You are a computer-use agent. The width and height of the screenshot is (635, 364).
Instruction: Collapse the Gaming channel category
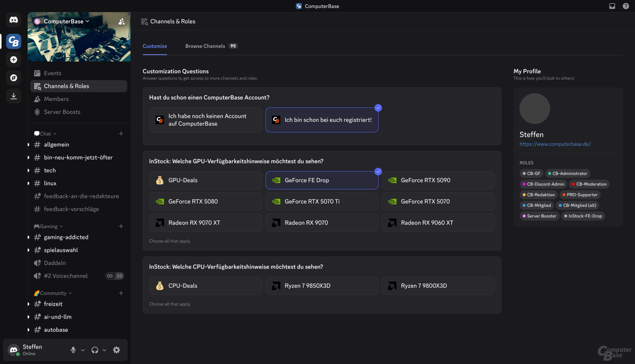click(x=48, y=226)
